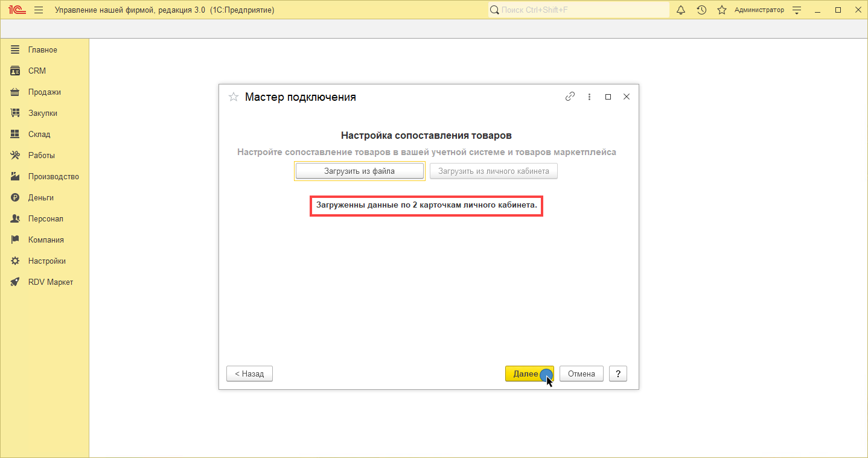Proceed with the Далее button

[x=529, y=374]
